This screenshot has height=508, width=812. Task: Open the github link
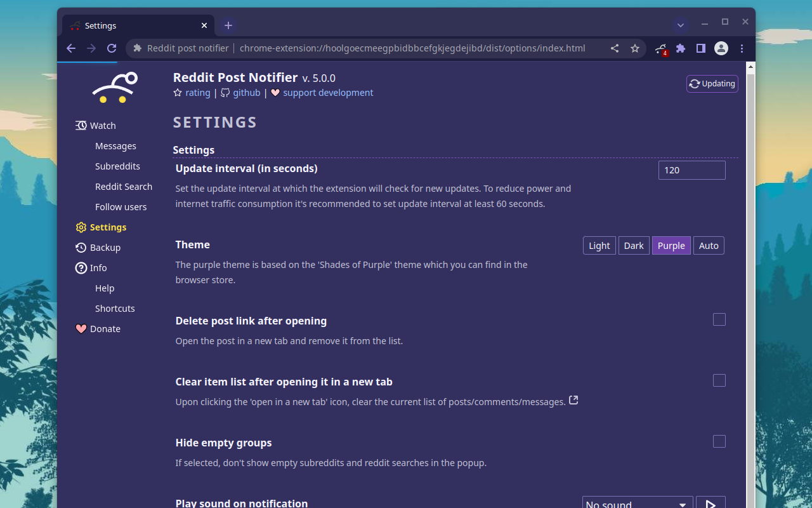point(247,93)
